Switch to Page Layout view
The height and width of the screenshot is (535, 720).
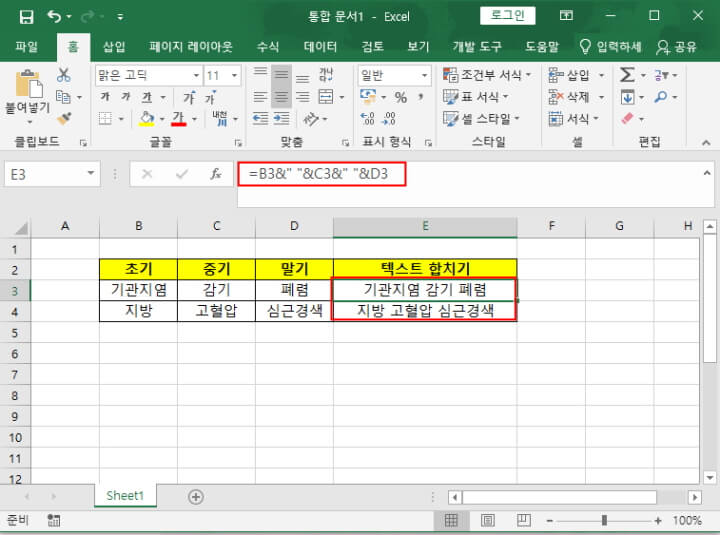[x=488, y=520]
